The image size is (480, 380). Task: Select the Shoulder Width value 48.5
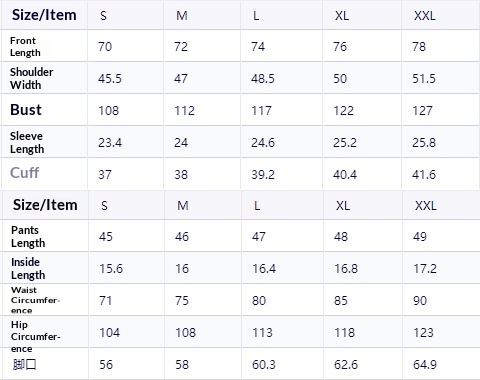263,79
